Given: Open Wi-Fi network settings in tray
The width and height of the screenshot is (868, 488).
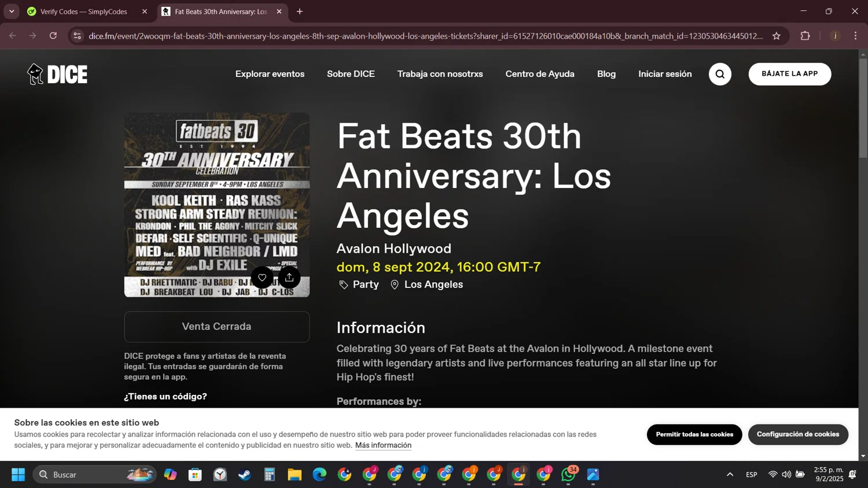Looking at the screenshot, I should [773, 475].
